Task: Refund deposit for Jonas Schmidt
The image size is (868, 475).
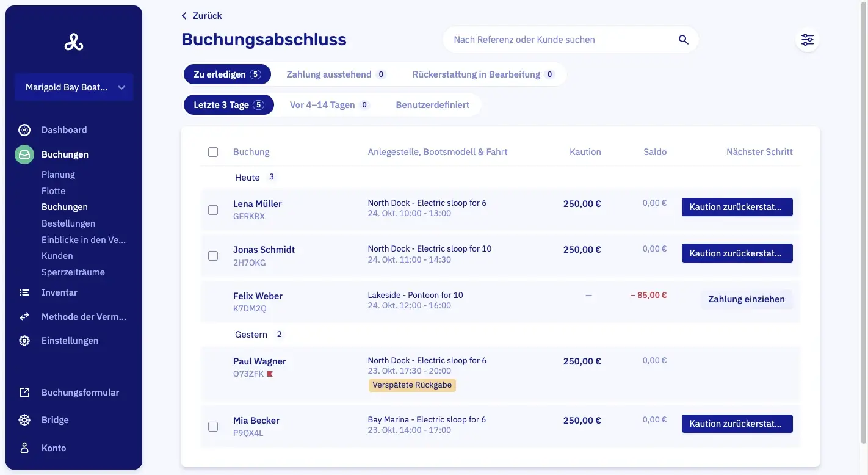Action: pos(737,253)
